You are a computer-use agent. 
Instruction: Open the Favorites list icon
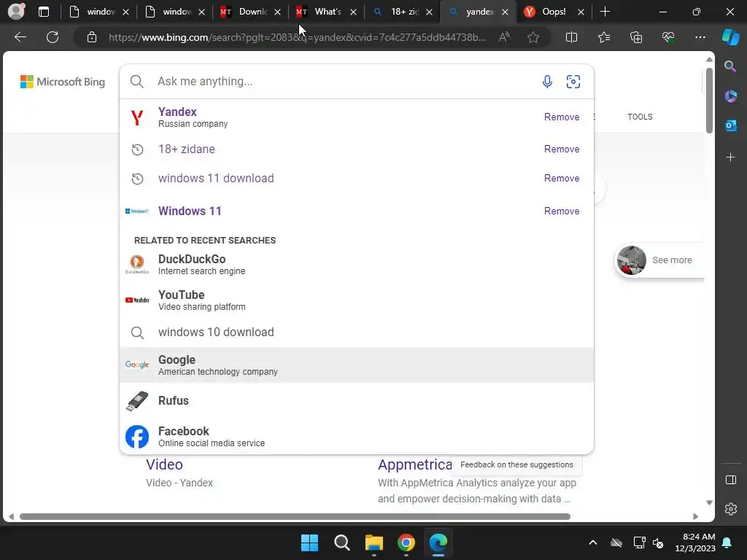[603, 37]
